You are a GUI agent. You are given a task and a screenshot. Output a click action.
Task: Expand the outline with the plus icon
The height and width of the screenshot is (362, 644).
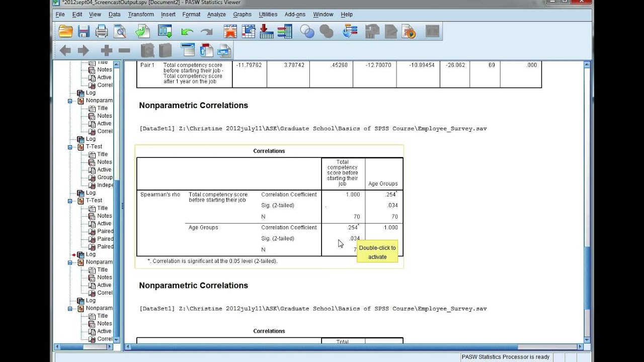106,50
